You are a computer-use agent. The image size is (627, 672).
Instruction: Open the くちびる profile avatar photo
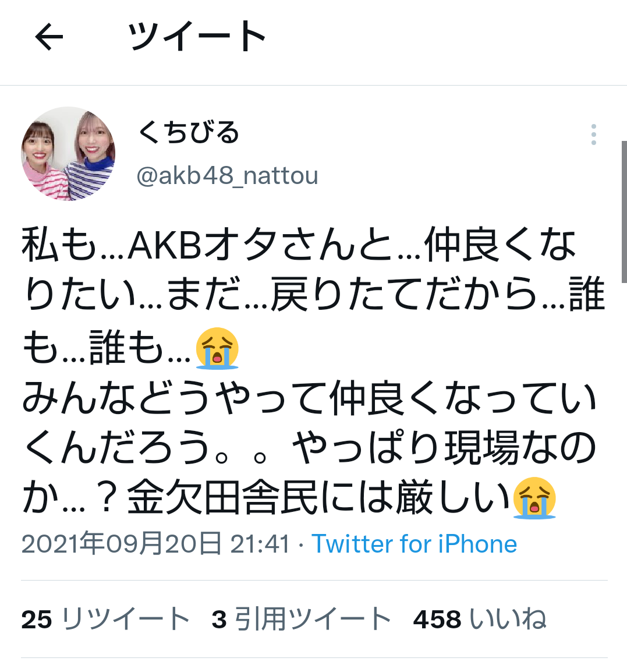point(68,154)
